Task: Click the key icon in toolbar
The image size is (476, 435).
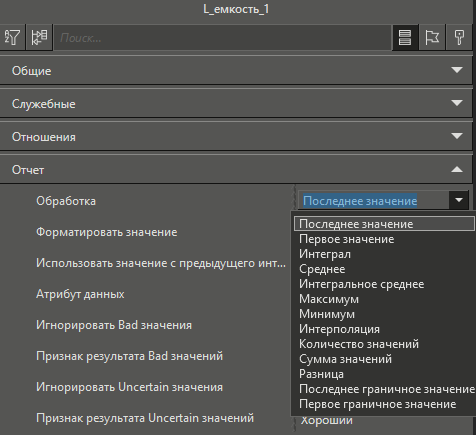Action: pyautogui.click(x=459, y=37)
